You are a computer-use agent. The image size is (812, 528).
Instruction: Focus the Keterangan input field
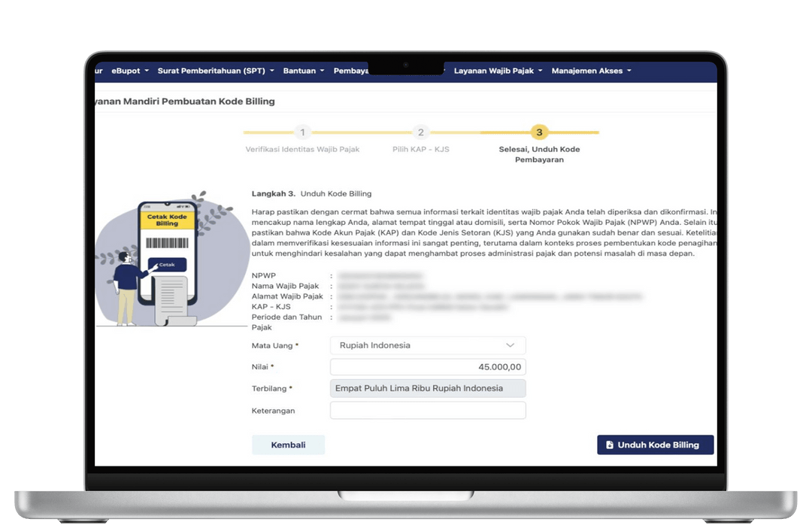click(428, 411)
